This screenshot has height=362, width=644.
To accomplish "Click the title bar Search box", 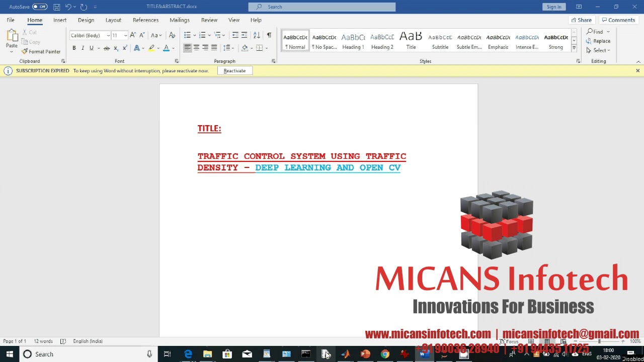I will pos(322,7).
